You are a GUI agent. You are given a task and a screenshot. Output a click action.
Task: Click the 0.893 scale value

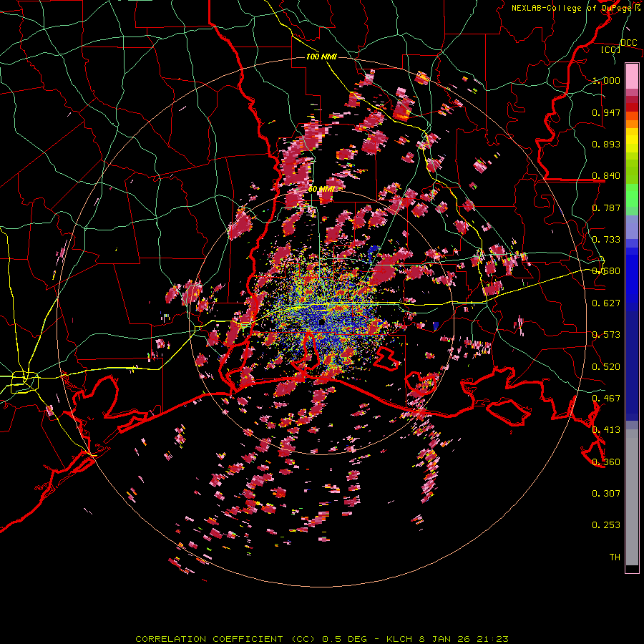(x=606, y=144)
